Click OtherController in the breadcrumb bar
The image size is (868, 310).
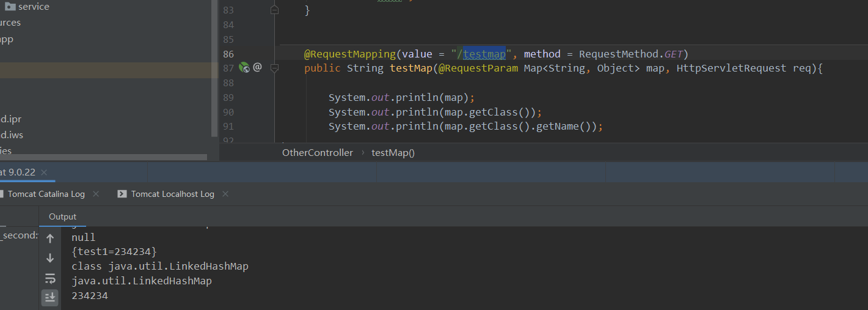[317, 153]
